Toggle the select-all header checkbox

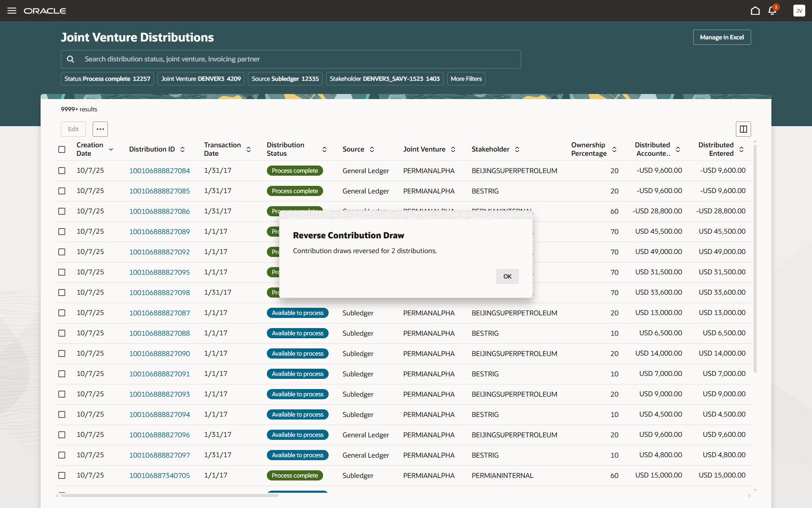click(62, 149)
